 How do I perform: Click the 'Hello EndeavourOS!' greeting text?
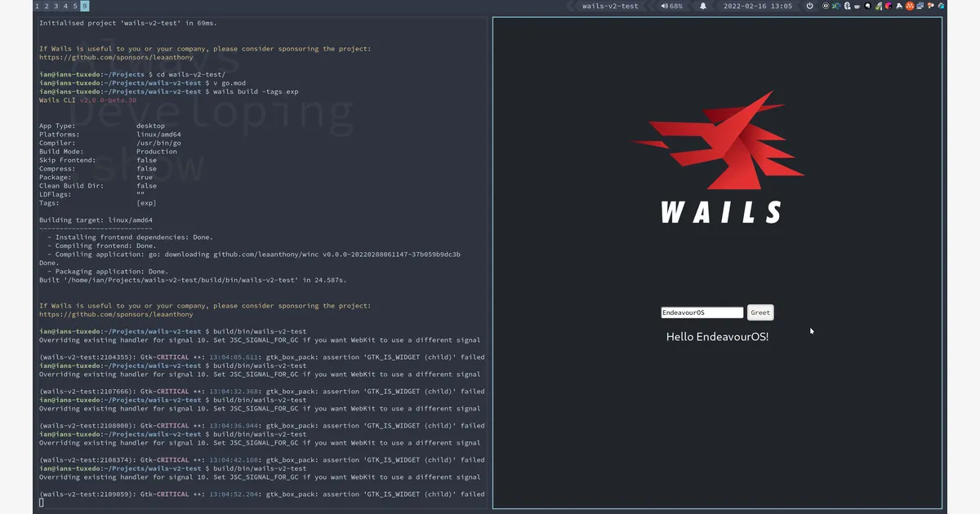coord(717,336)
